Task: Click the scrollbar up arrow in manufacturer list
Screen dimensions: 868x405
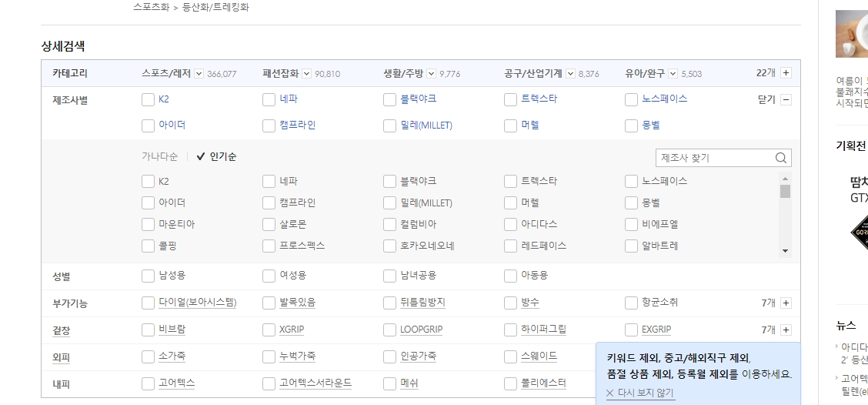Action: (x=785, y=179)
